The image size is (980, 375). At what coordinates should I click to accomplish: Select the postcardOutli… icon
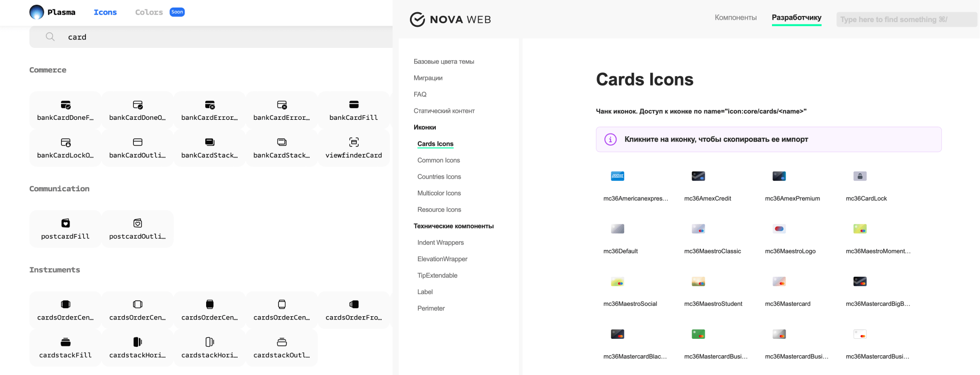[x=138, y=229]
